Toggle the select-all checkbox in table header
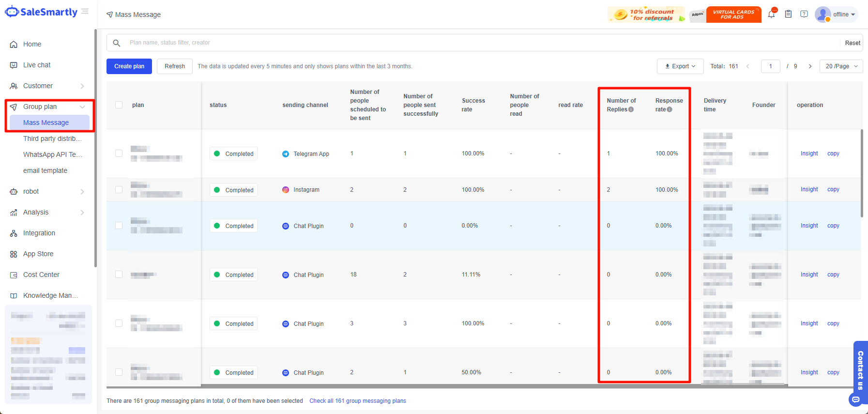Image resolution: width=868 pixels, height=414 pixels. point(119,105)
